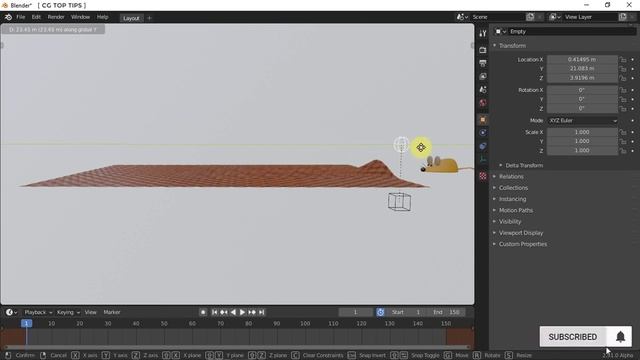This screenshot has height=360, width=640.
Task: Click the SUBSCRIBED button
Action: [573, 337]
